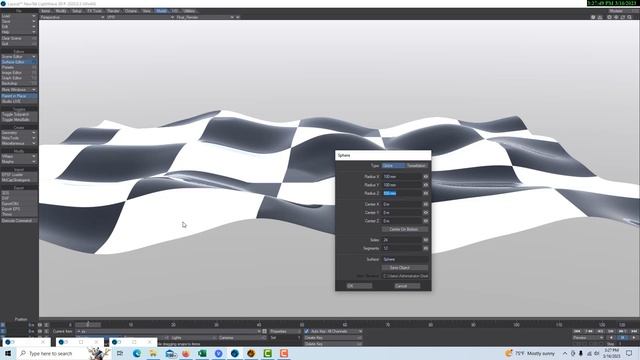The image size is (640, 360).
Task: Open Microsoft Edge from the taskbar
Action: pyautogui.click(x=136, y=353)
